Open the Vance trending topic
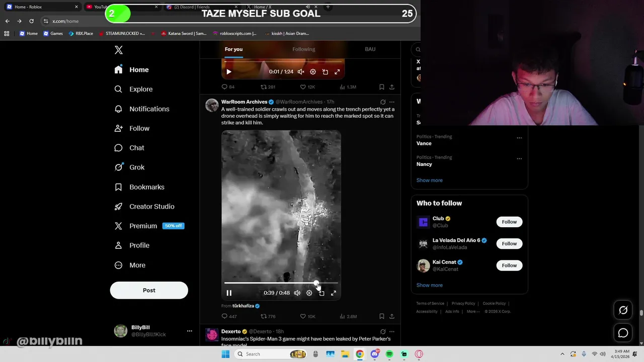Image resolution: width=644 pixels, height=362 pixels. pos(424,143)
